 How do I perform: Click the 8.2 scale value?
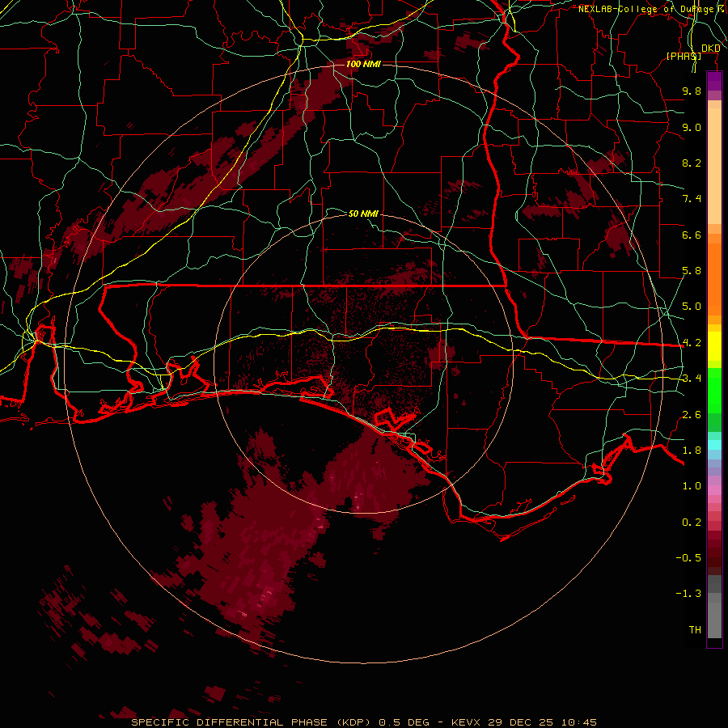692,163
